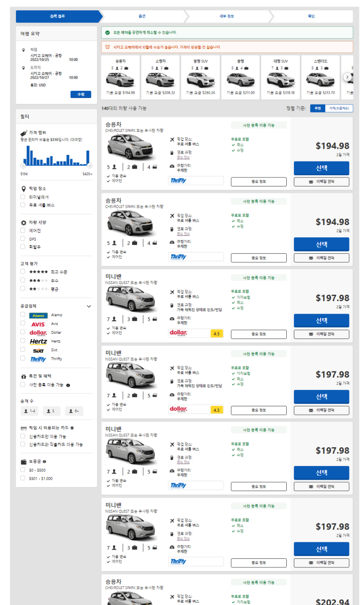Click the Hertz logo in supplier filter
The width and height of the screenshot is (364, 605).
pyautogui.click(x=39, y=341)
